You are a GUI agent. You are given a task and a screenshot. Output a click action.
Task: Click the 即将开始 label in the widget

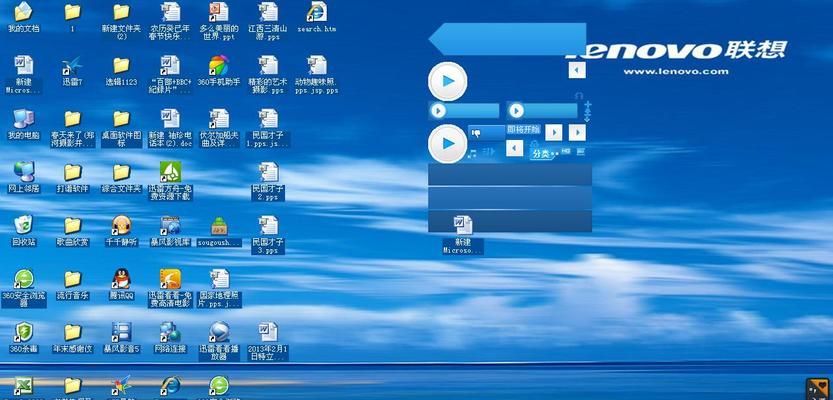[522, 130]
